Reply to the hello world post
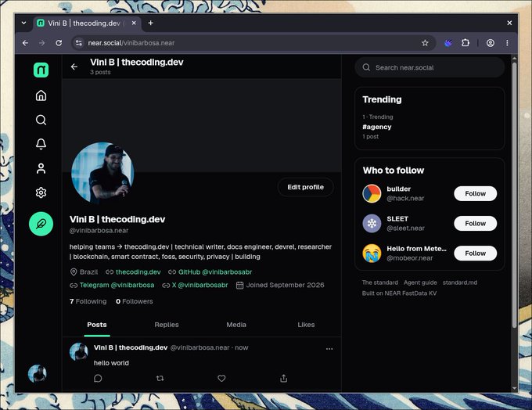The width and height of the screenshot is (532, 410). coord(98,378)
